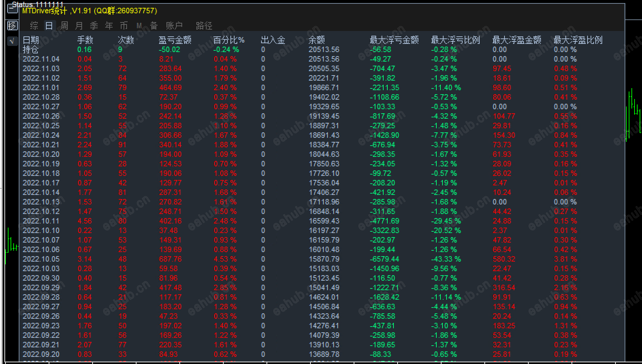The image size is (642, 364).
Task: Click the floating profit value 316.54
Action: click(504, 288)
